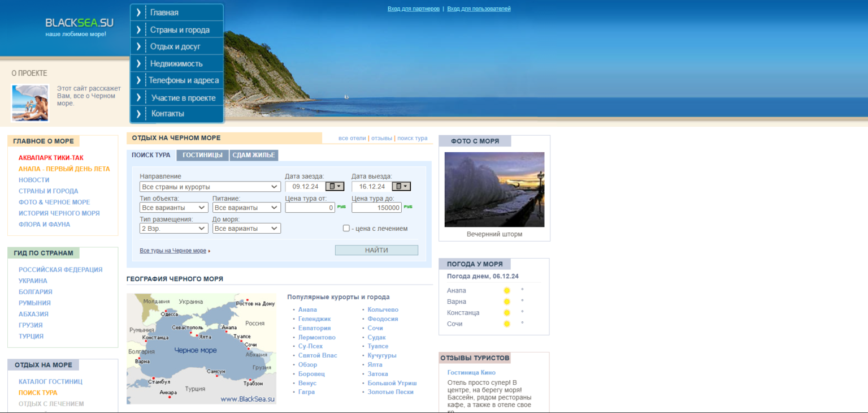Switch to the Гостиницы tab

tap(202, 156)
